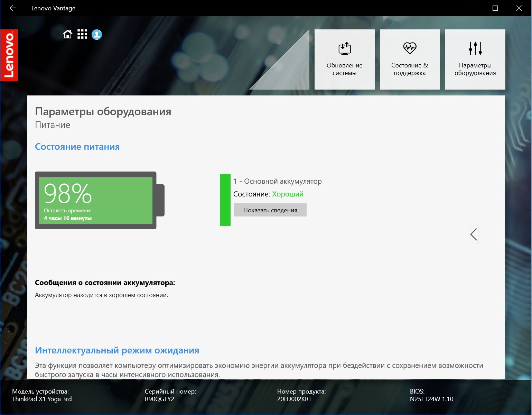The width and height of the screenshot is (532, 415).
Task: Open the user profile icon
Action: point(97,35)
